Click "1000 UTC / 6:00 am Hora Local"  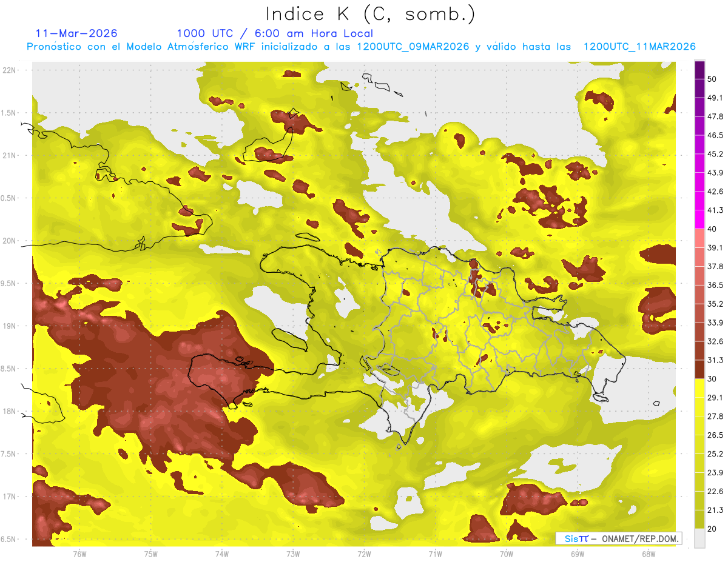pos(275,33)
